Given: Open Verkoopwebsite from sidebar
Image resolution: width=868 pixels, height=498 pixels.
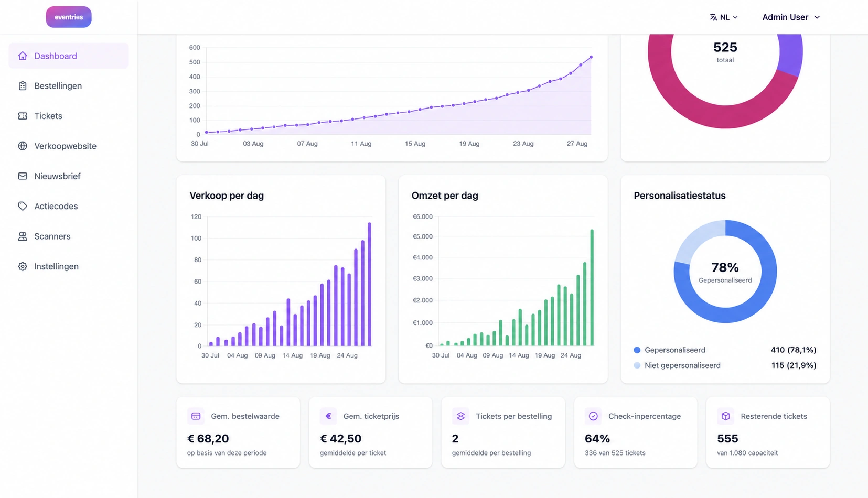Looking at the screenshot, I should coord(69,146).
